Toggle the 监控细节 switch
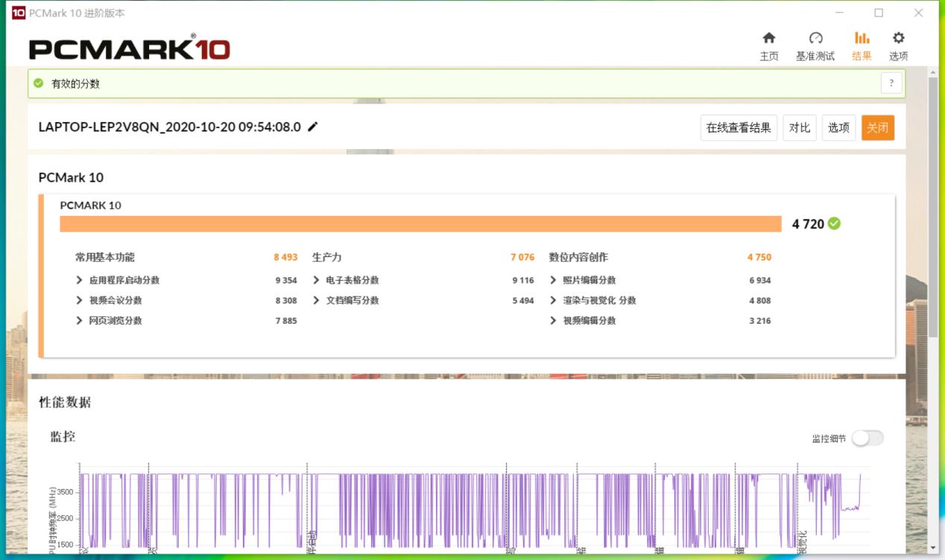Viewport: 945px width, 560px height. (x=867, y=438)
